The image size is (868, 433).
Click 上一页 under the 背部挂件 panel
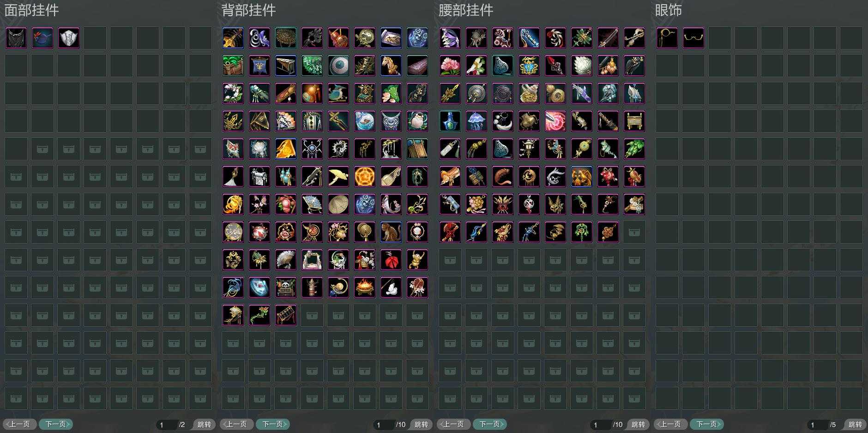coord(237,424)
